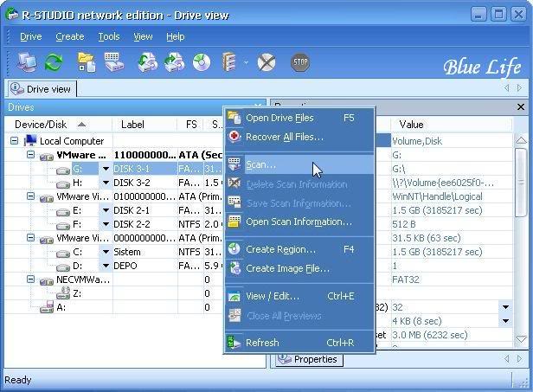Click the Properties vertical scrollbar thumb

(x=522, y=182)
